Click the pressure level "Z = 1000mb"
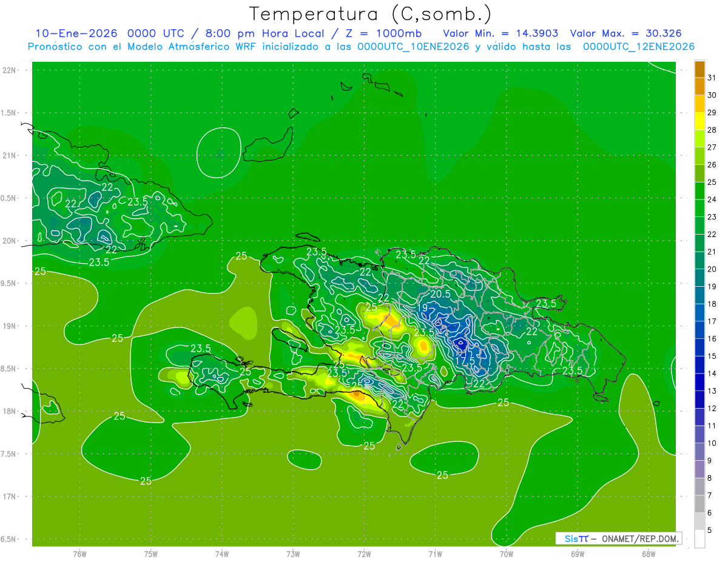 click(385, 33)
